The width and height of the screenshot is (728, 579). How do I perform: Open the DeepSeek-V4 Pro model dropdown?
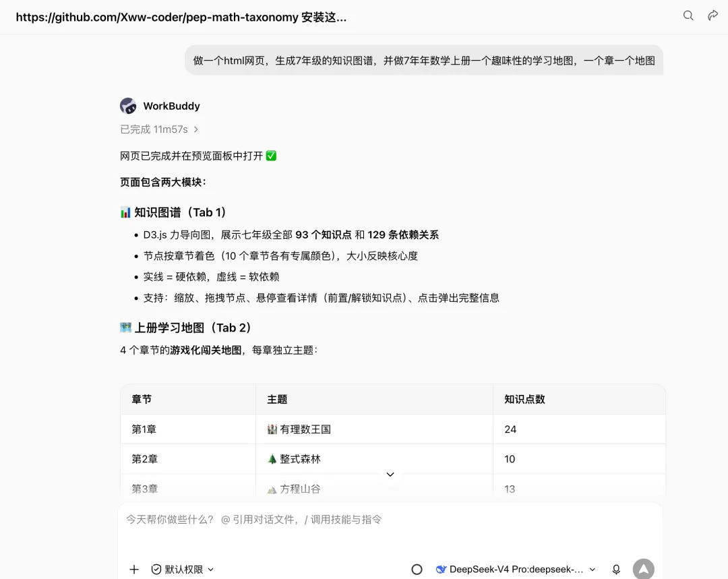[516, 570]
